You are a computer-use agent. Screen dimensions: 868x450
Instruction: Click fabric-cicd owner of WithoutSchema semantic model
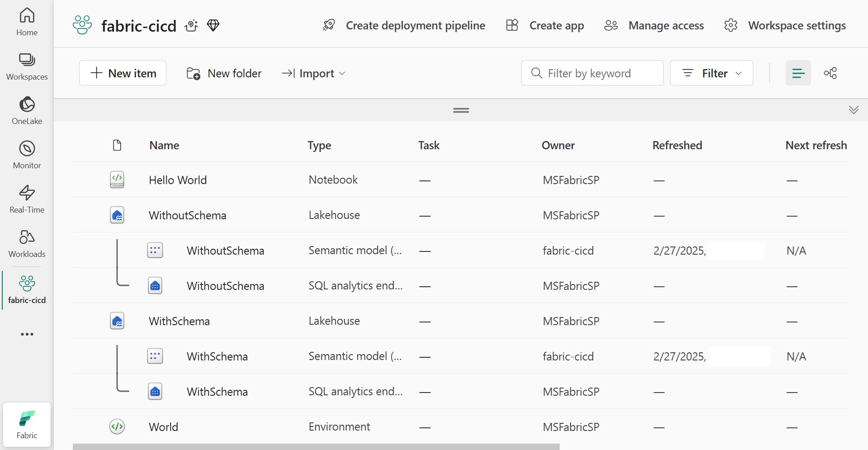[x=568, y=251]
